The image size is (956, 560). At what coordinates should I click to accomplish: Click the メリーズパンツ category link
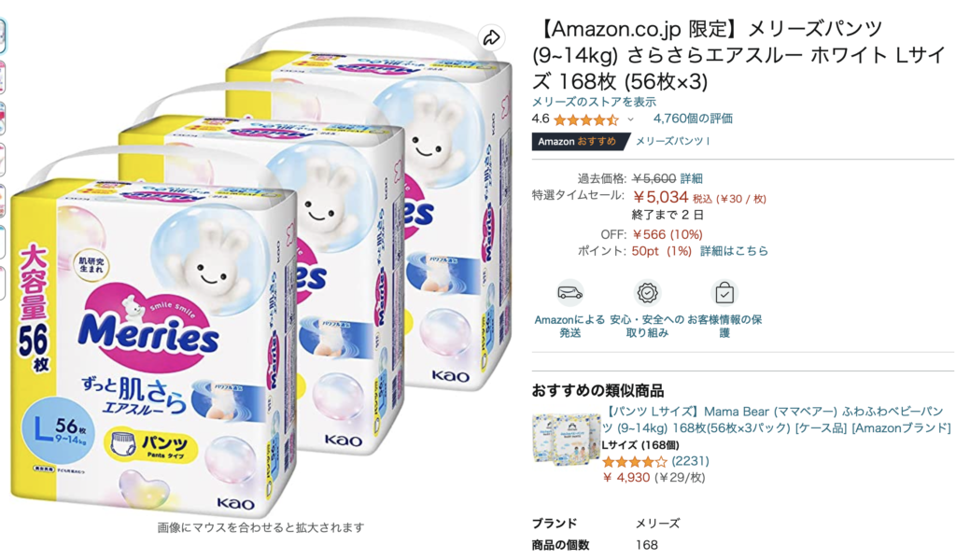[x=673, y=141]
